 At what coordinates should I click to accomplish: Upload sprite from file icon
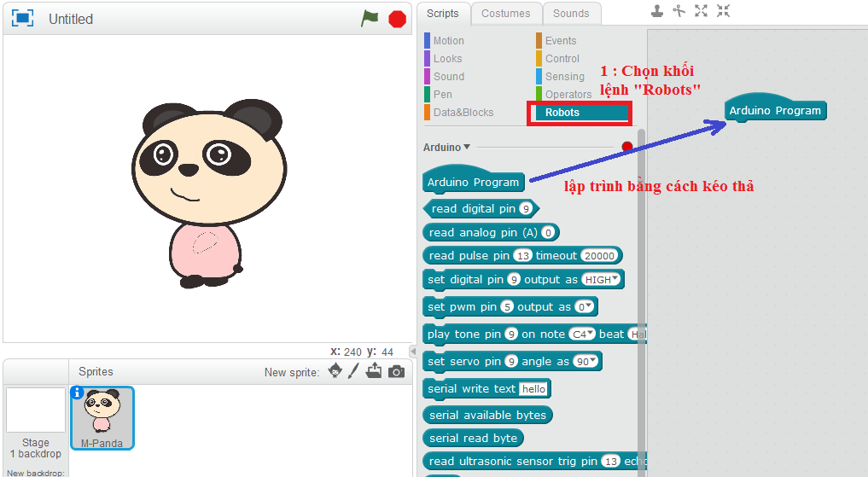[x=374, y=371]
